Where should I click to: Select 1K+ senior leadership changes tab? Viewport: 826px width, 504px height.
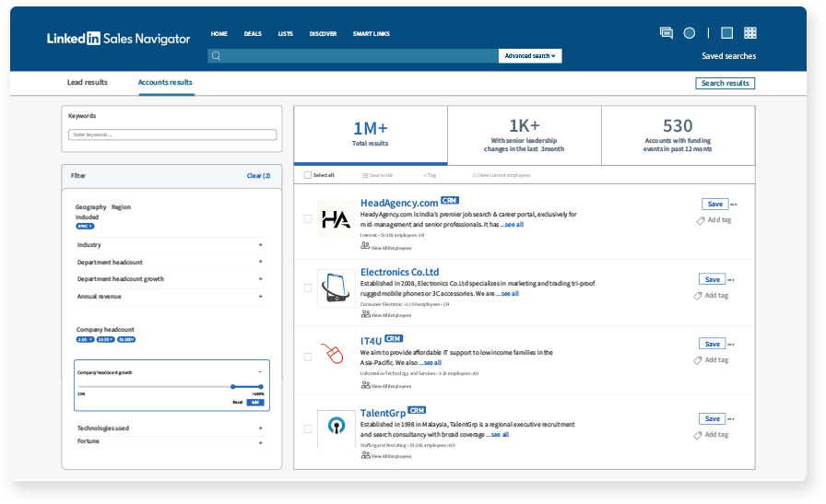[x=525, y=135]
